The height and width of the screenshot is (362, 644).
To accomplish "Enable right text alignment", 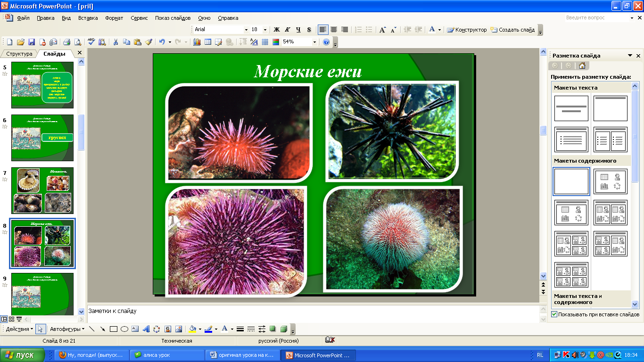I will [x=345, y=30].
